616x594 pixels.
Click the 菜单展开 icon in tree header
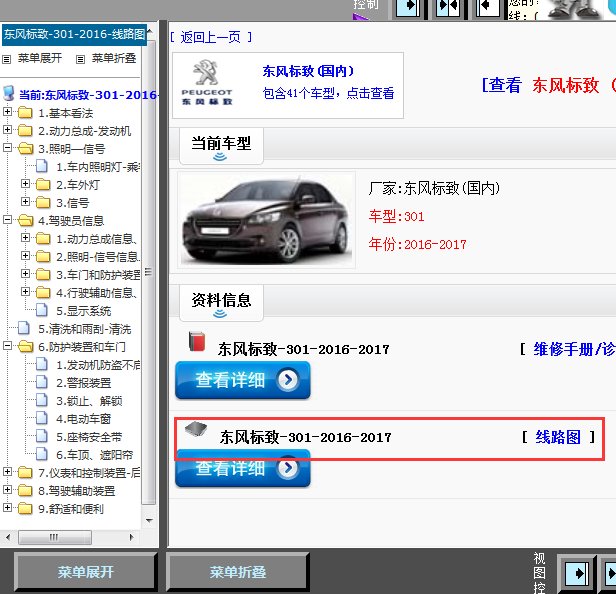click(6, 60)
